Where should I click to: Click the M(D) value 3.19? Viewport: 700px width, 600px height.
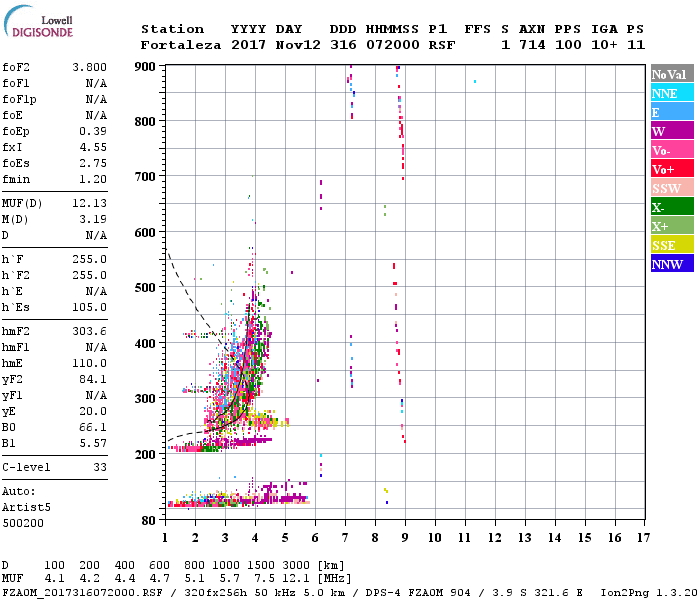point(93,219)
